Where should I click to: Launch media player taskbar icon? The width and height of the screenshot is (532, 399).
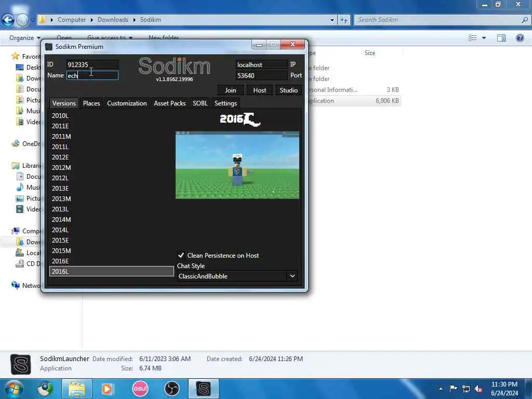pos(108,389)
